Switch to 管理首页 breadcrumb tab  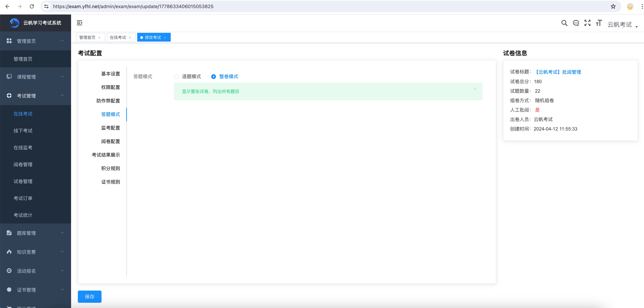(87, 37)
